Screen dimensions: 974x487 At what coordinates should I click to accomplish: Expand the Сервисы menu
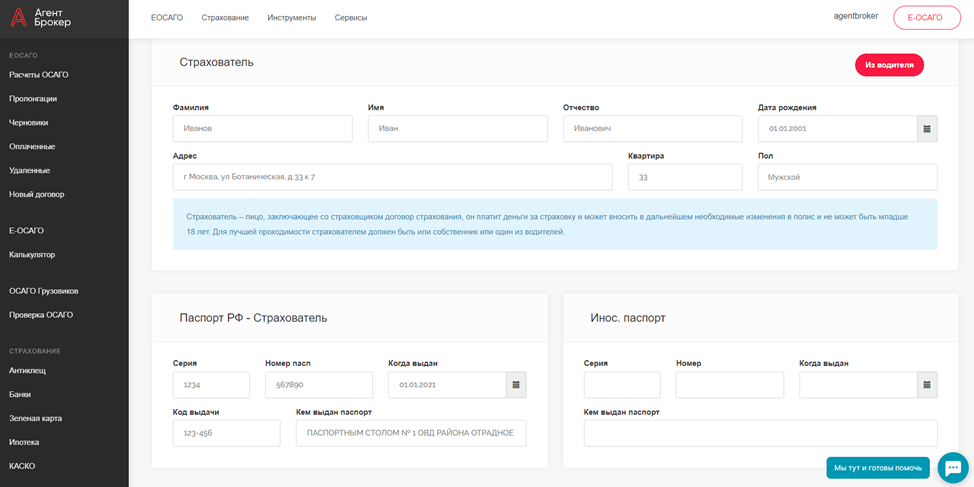(350, 18)
